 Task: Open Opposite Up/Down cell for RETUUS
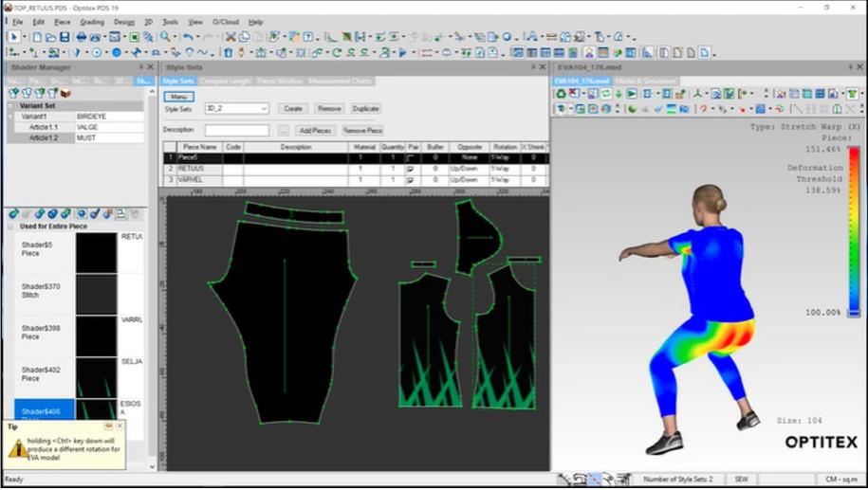pyautogui.click(x=469, y=169)
